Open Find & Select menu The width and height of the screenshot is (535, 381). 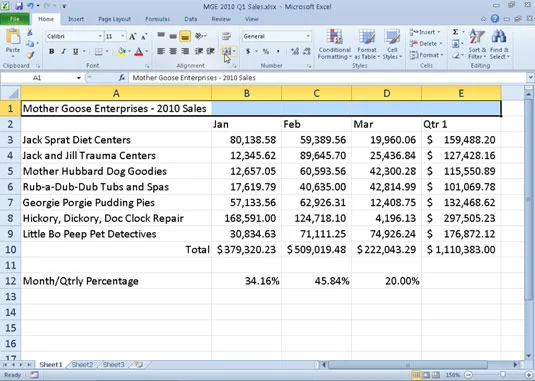click(x=499, y=44)
